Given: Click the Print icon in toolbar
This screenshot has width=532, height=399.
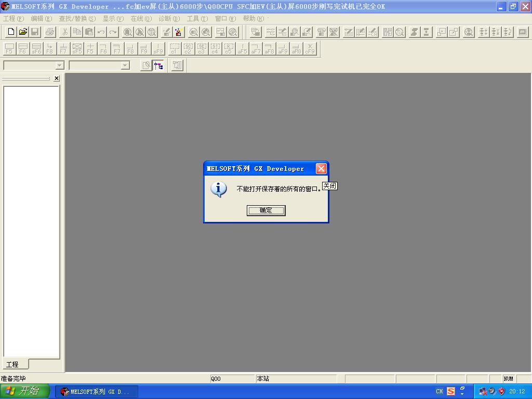Looking at the screenshot, I should click(50, 32).
